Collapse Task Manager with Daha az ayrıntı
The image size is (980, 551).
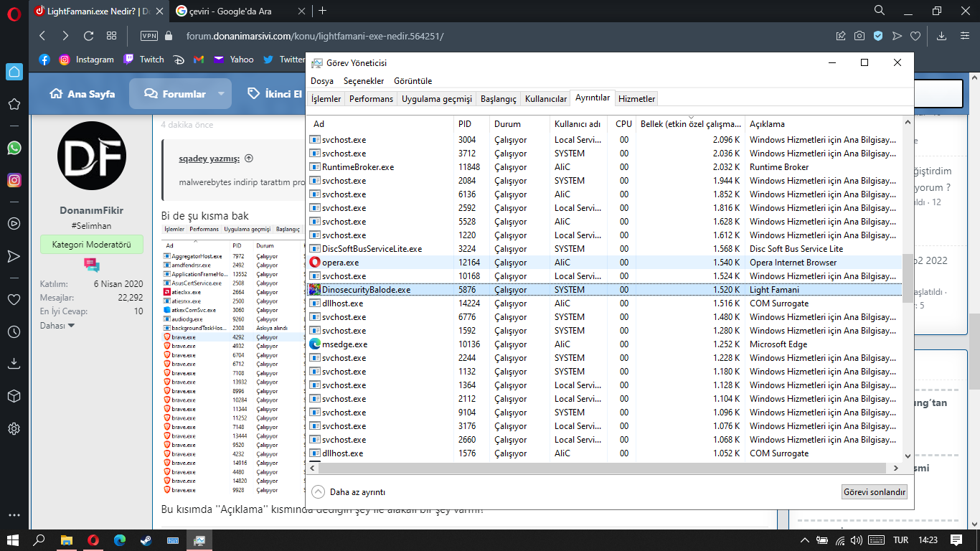(349, 492)
